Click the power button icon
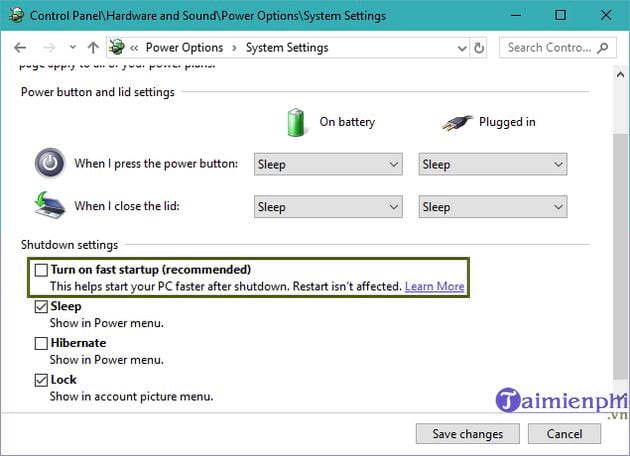 click(50, 163)
